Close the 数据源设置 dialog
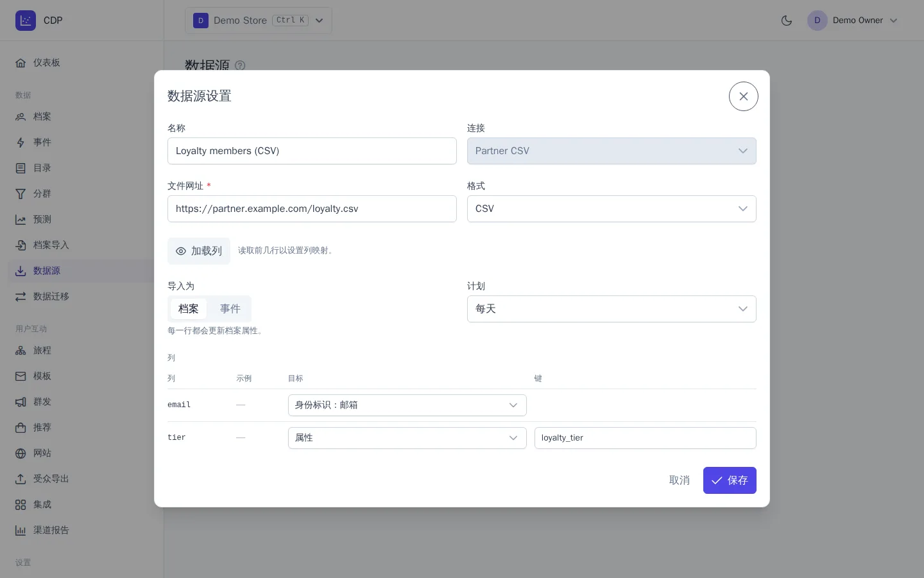The image size is (924, 578). pyautogui.click(x=744, y=96)
